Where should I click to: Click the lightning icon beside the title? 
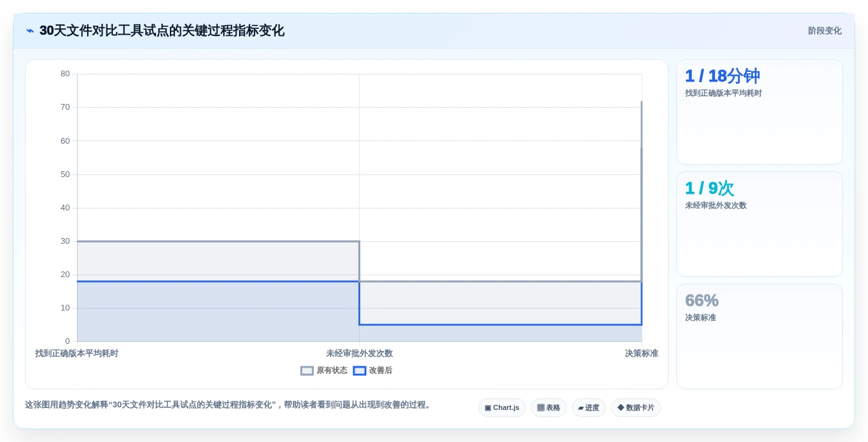click(x=30, y=31)
